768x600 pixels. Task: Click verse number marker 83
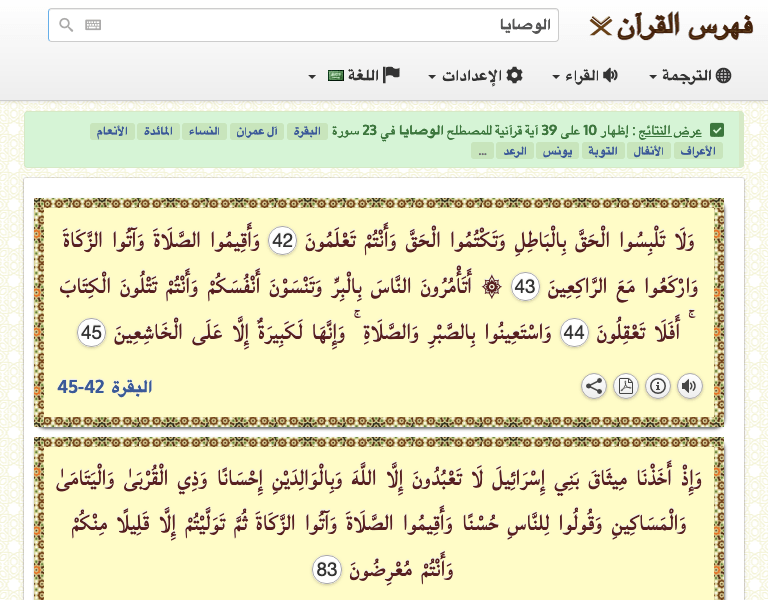[327, 570]
